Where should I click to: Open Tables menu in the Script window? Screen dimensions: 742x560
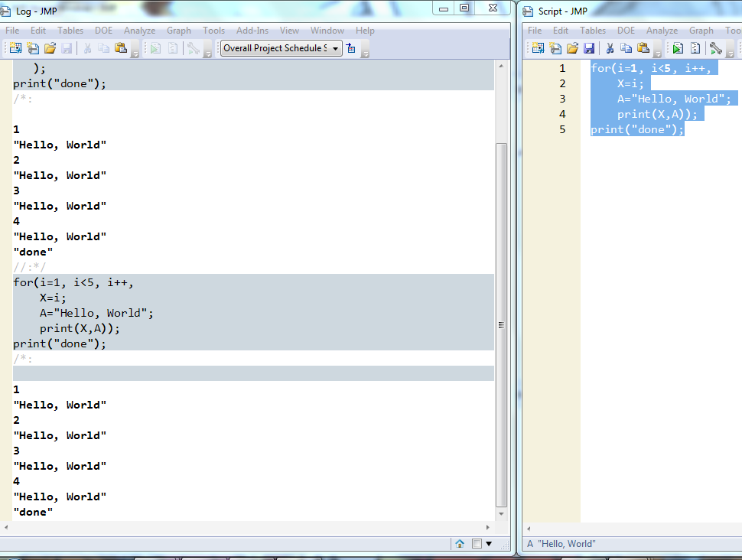coord(593,31)
